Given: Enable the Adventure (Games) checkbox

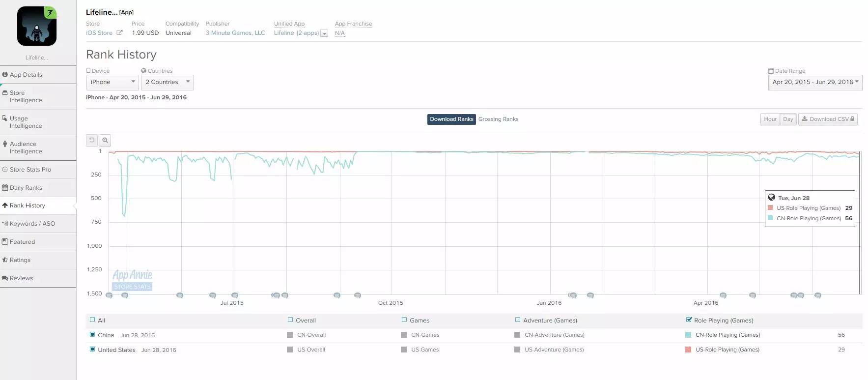Looking at the screenshot, I should [x=518, y=320].
